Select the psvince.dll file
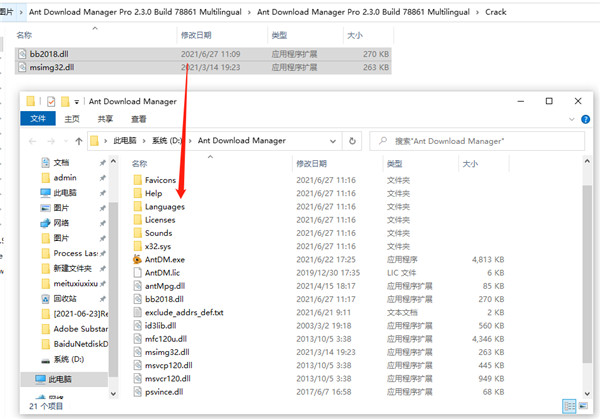This screenshot has width=600, height=419. pyautogui.click(x=164, y=392)
